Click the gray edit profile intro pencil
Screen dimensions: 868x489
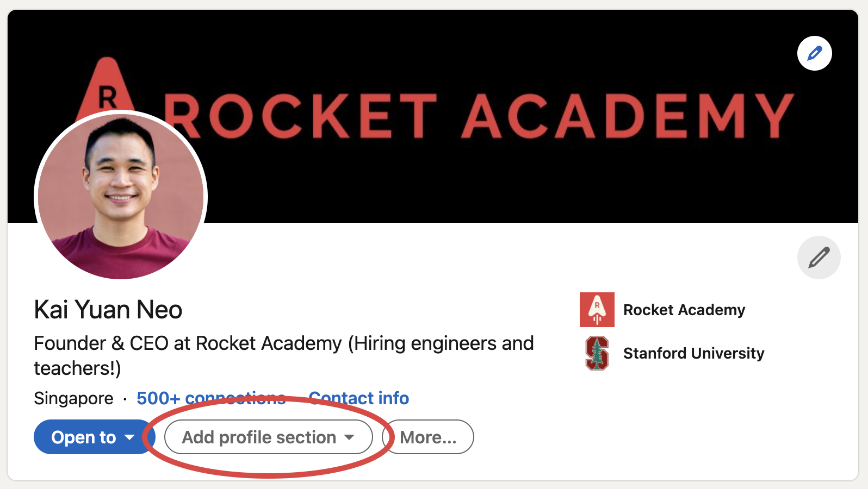(x=819, y=258)
